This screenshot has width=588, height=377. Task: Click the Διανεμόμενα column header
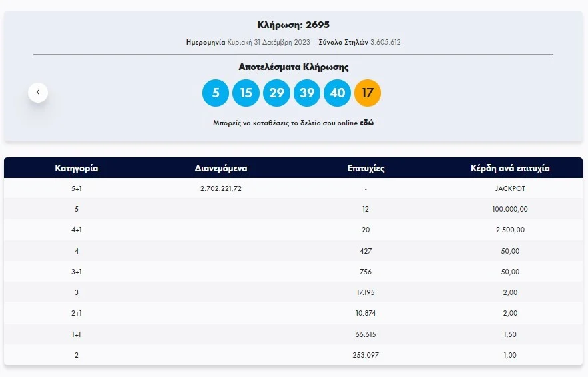tap(221, 168)
